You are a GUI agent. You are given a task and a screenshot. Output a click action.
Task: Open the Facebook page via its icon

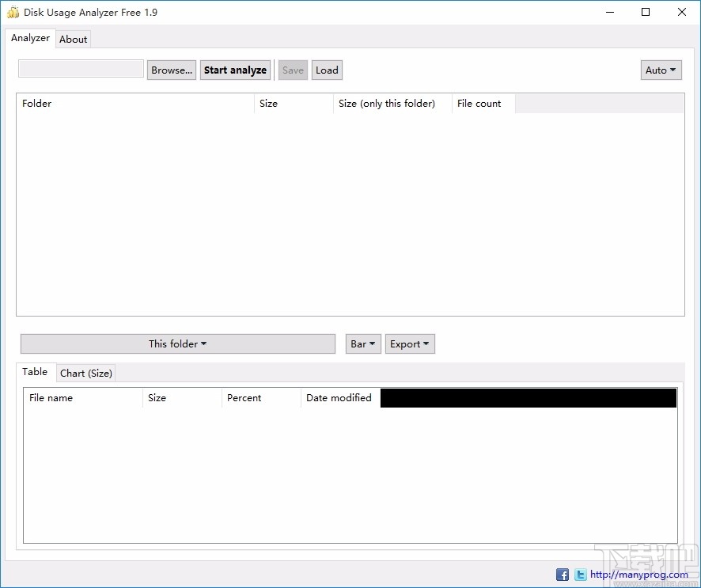point(562,574)
